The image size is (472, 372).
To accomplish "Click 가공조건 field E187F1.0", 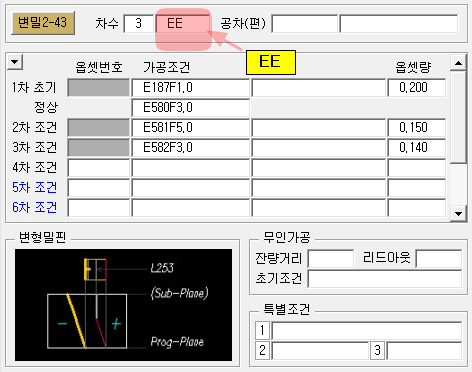I will (191, 88).
